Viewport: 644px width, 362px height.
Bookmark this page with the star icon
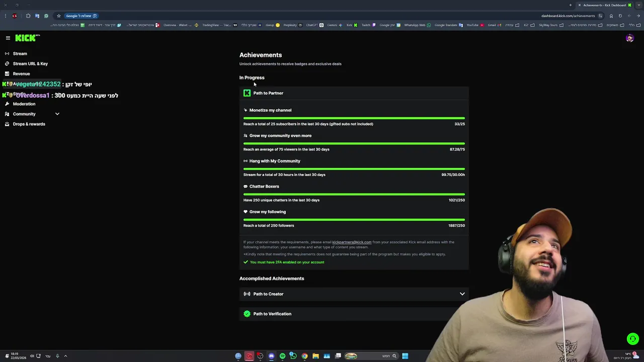tap(59, 16)
